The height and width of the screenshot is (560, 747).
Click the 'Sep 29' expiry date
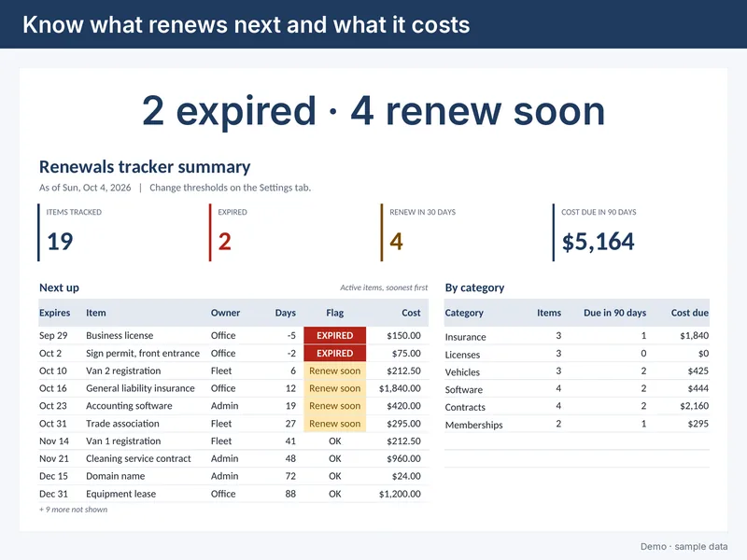[53, 335]
